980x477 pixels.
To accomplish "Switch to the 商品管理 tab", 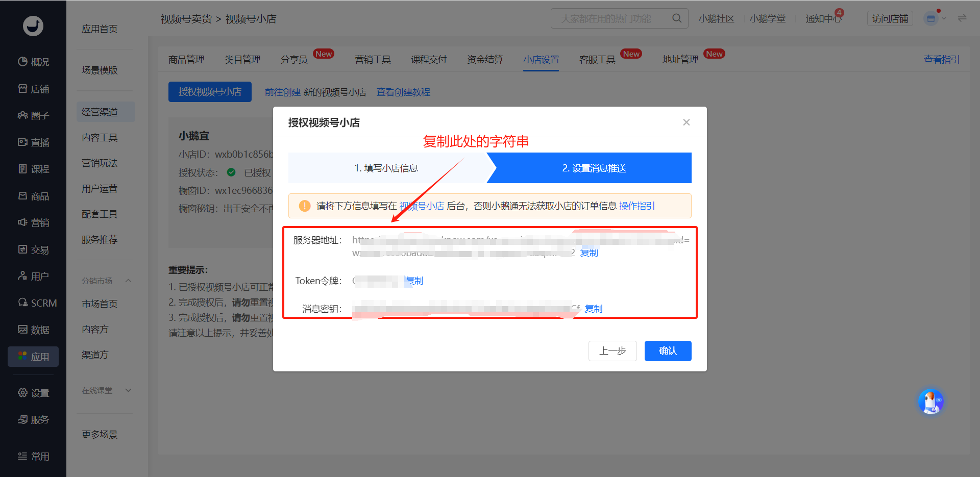I will 186,60.
